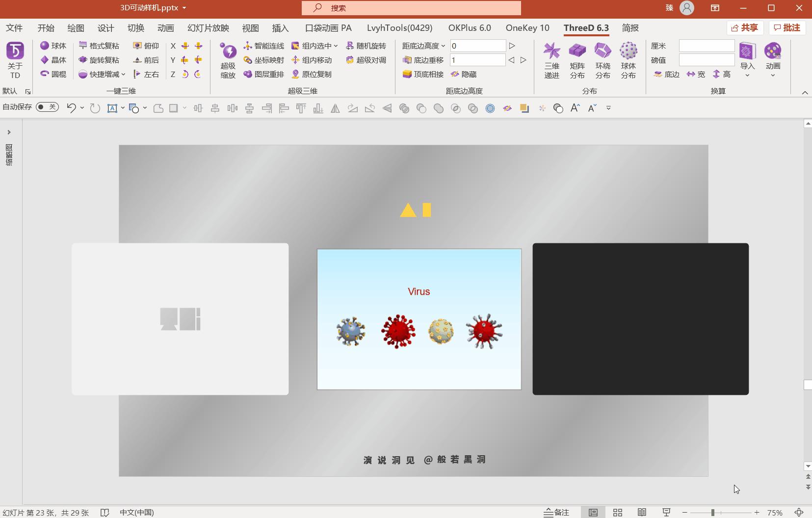Screen dimensions: 812x518
Task: Apply the 圆棍 rod 3D effect
Action: (53, 74)
